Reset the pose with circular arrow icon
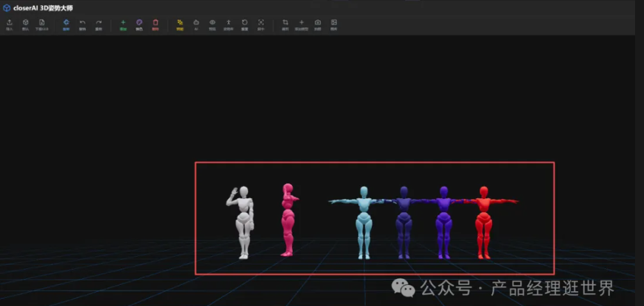644x306 pixels. tap(245, 22)
